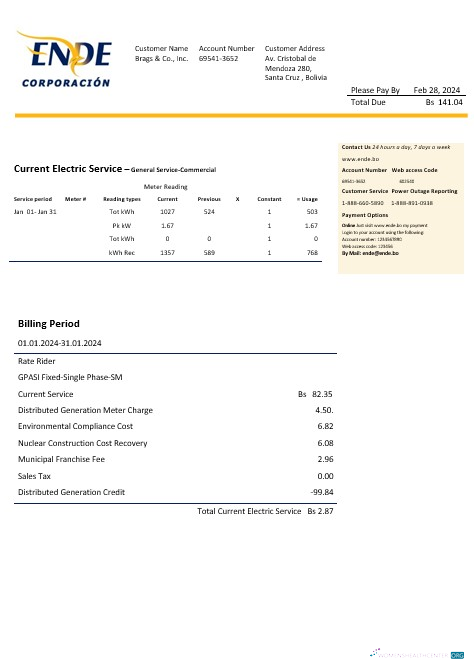Click the ende@ende.bo mail address
474x669 pixels.
coord(380,253)
